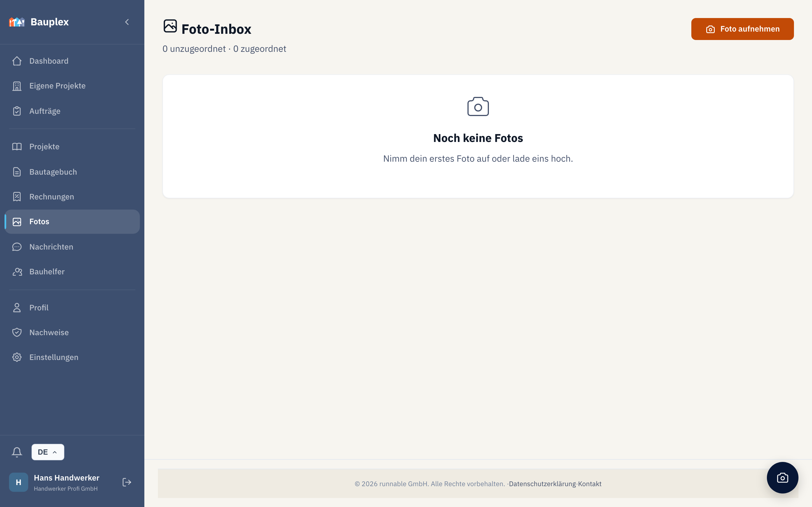Tap the floating camera button

click(x=782, y=477)
